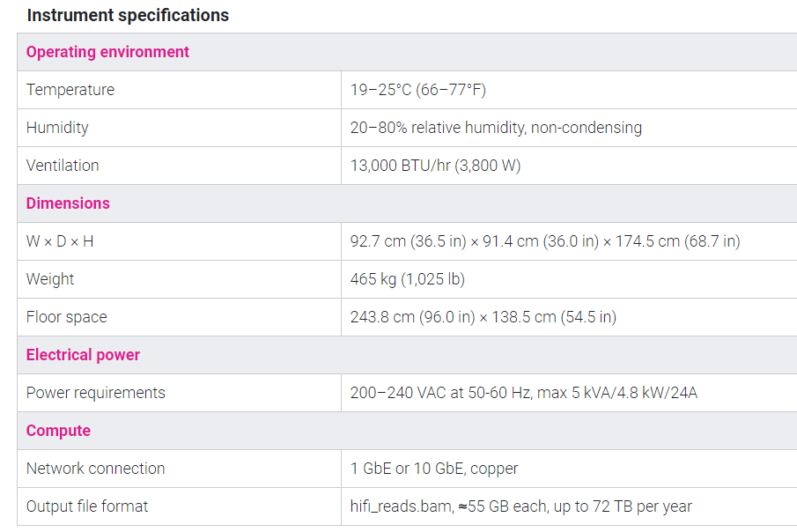Click the Temperature row label
This screenshot has height=532, width=797.
[70, 90]
